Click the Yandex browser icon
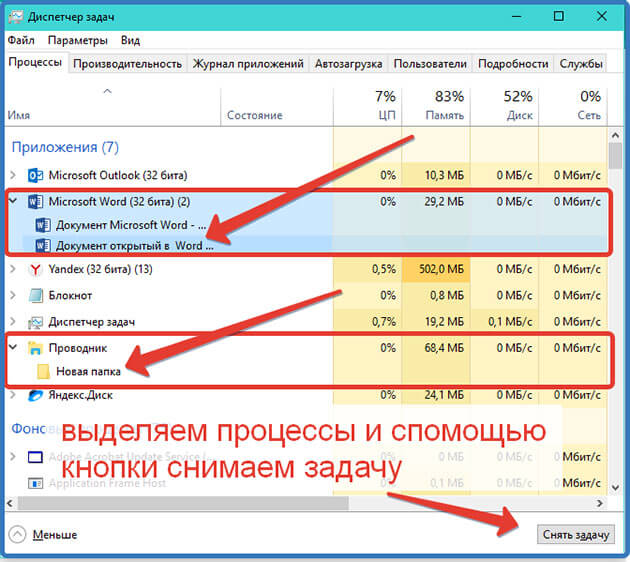 (35, 269)
